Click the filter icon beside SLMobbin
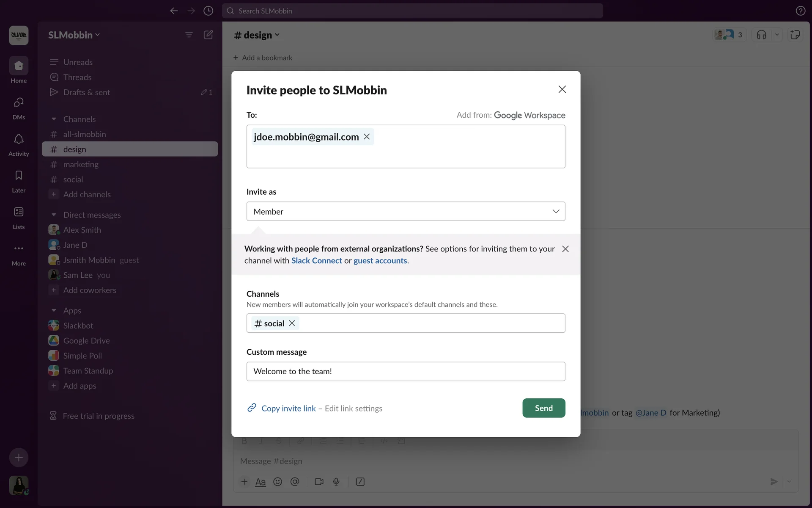 (x=189, y=35)
